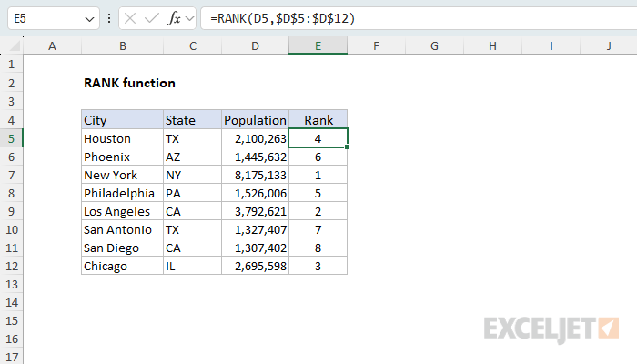Select column D header
Screen dimensions: 637x364
pos(255,45)
